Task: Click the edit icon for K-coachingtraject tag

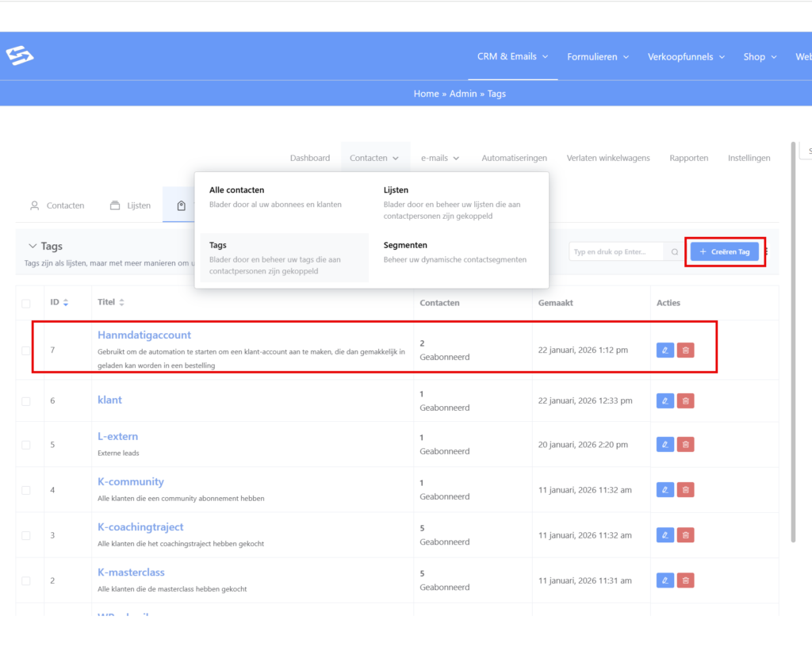Action: pos(665,534)
